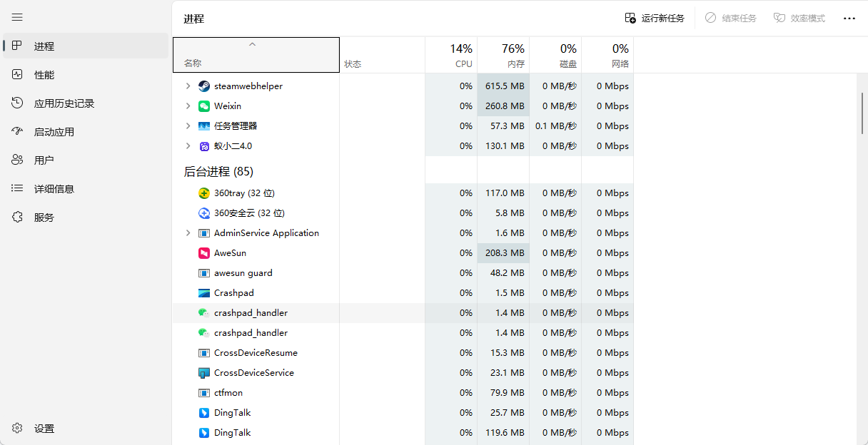Click the Weixin green chat icon
This screenshot has height=445, width=868.
click(x=204, y=106)
